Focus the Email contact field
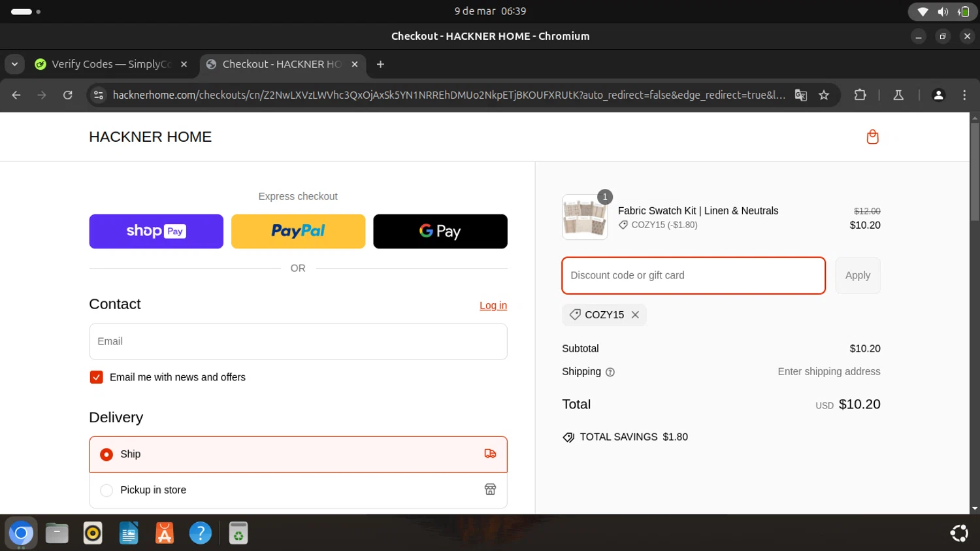The height and width of the screenshot is (551, 980). click(298, 341)
